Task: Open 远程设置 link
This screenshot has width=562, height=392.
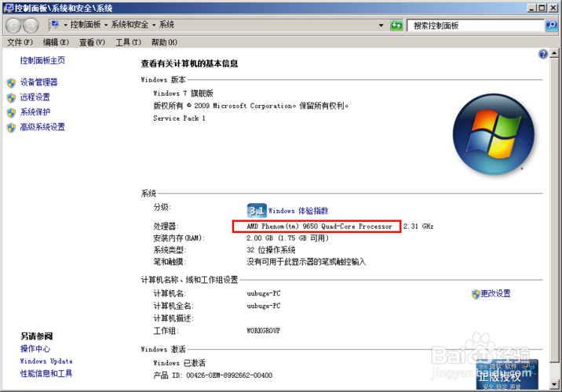Action: coord(35,97)
